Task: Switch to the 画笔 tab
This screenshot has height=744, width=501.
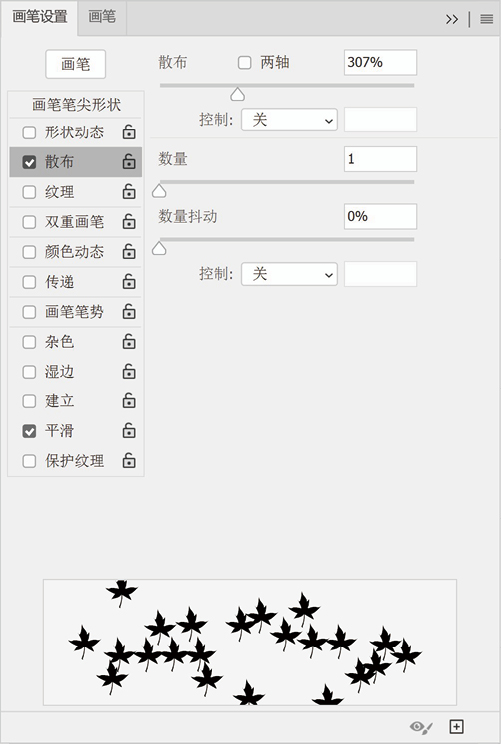Action: [x=102, y=18]
